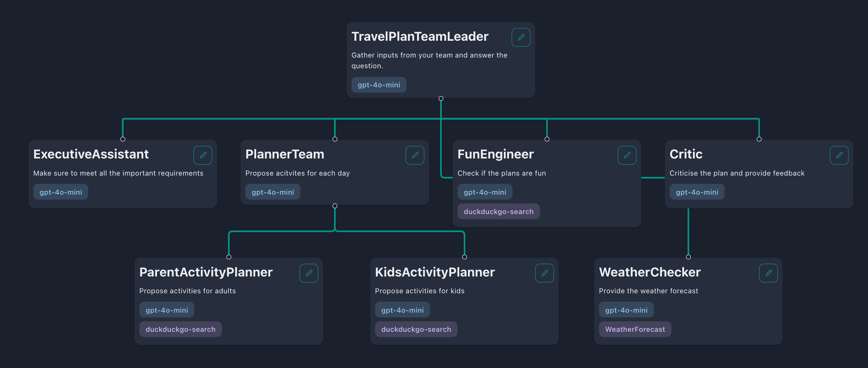Edit the WeatherChecker agent
This screenshot has height=368, width=868.
click(768, 273)
